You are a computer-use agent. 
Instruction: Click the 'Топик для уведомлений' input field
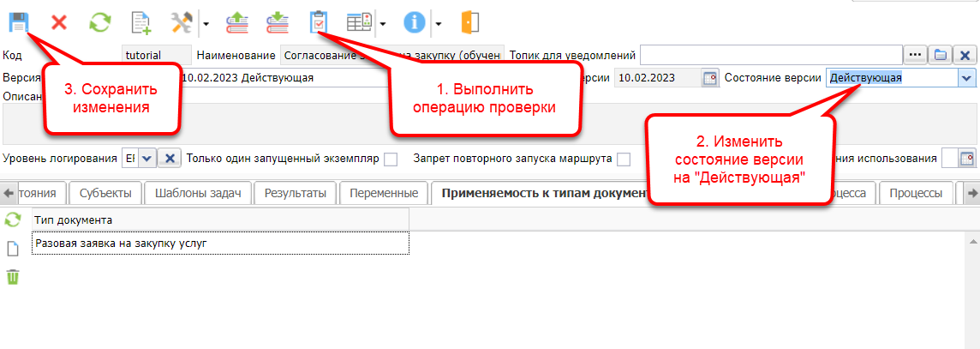[770, 55]
